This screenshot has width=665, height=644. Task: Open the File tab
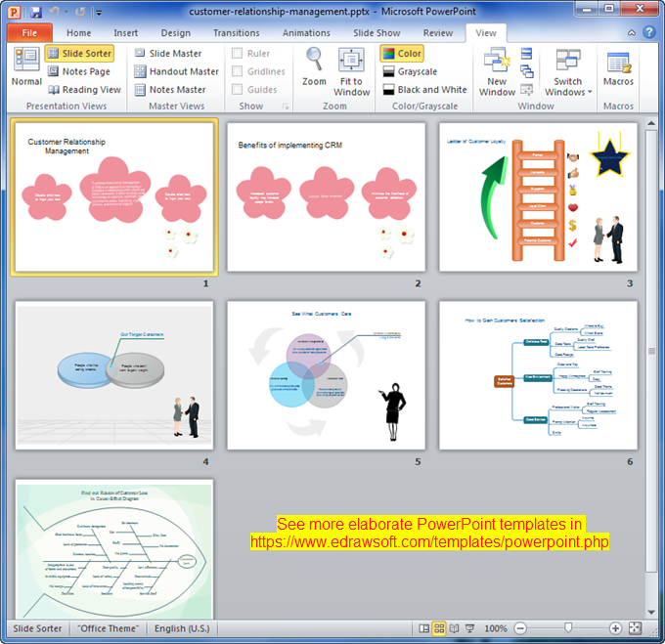pos(29,32)
